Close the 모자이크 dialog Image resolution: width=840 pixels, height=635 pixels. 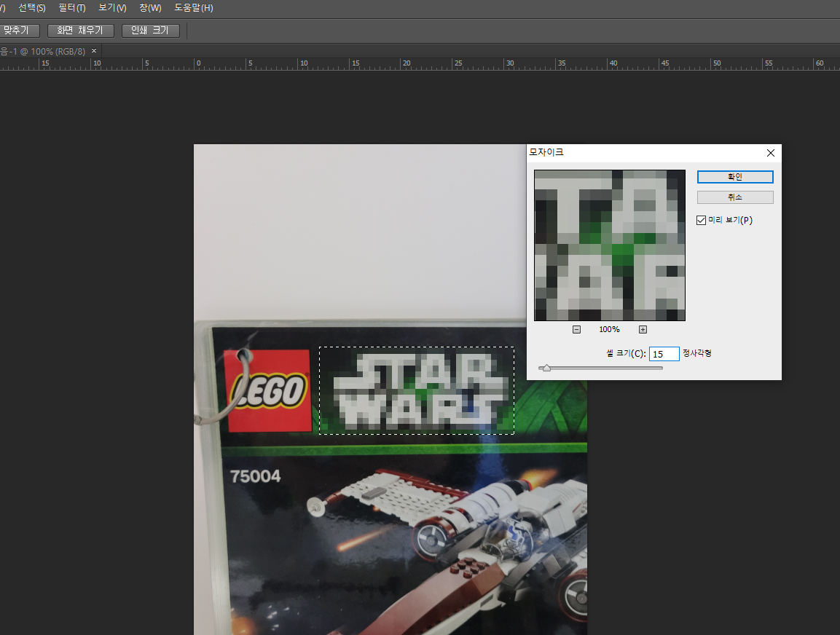770,153
